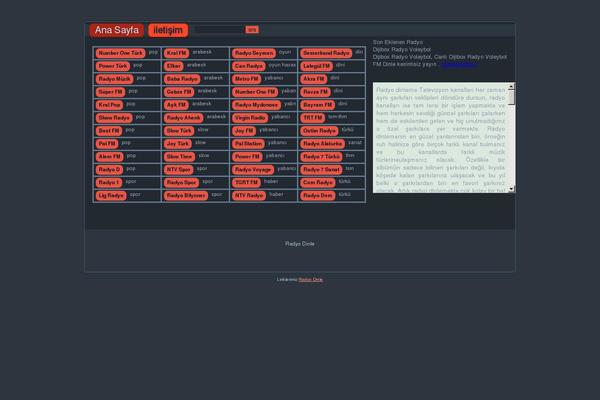
Task: Tune in to TRT FM
Action: tap(313, 118)
